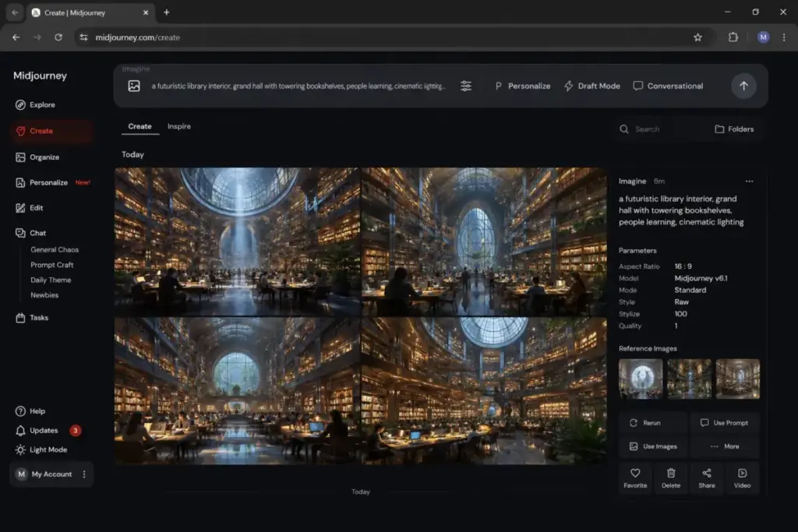
Task: Open Updates notifications
Action: pos(37,430)
